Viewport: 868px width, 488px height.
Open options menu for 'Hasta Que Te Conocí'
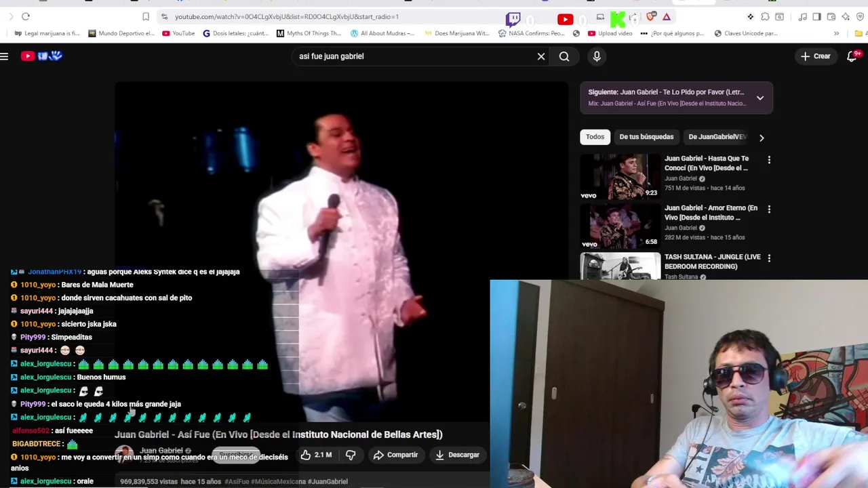[x=769, y=160]
